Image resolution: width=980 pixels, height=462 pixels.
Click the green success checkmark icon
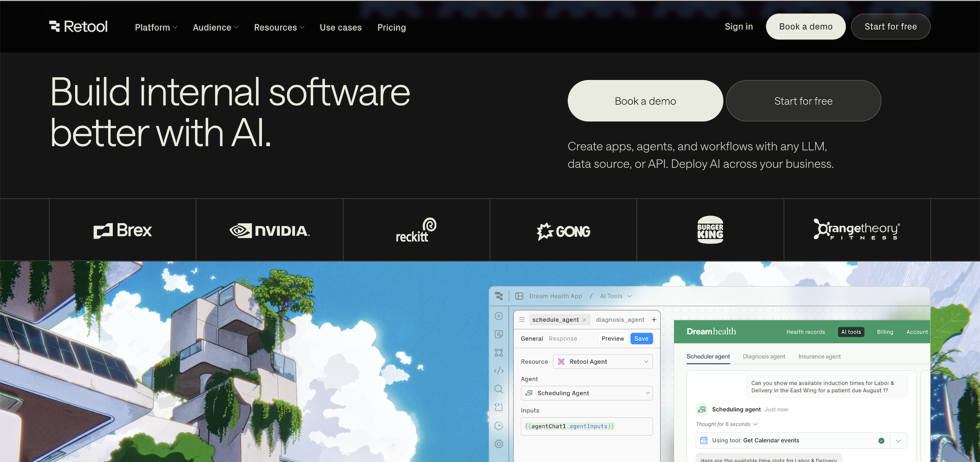tap(881, 441)
